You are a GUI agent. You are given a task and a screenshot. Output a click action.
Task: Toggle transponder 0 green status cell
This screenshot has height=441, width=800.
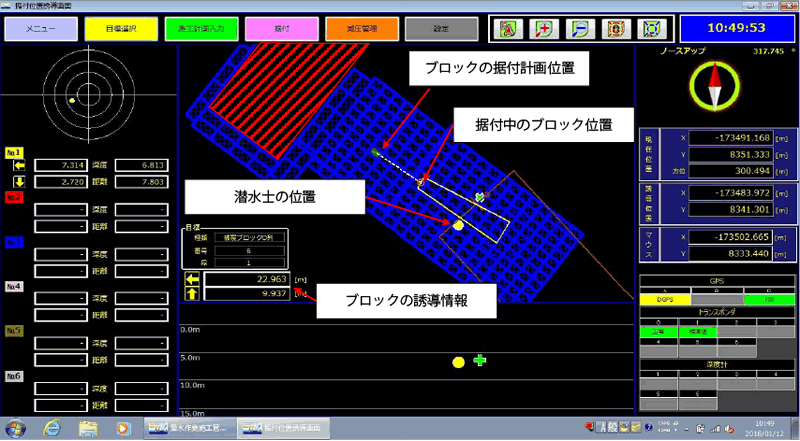[656, 330]
